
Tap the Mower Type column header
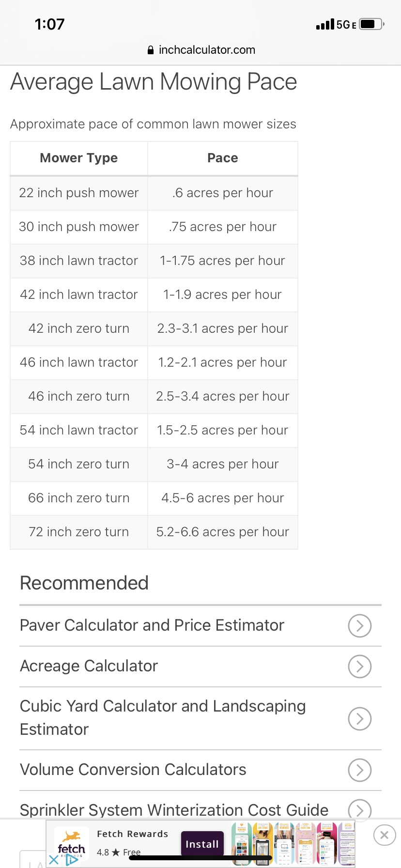tap(79, 158)
